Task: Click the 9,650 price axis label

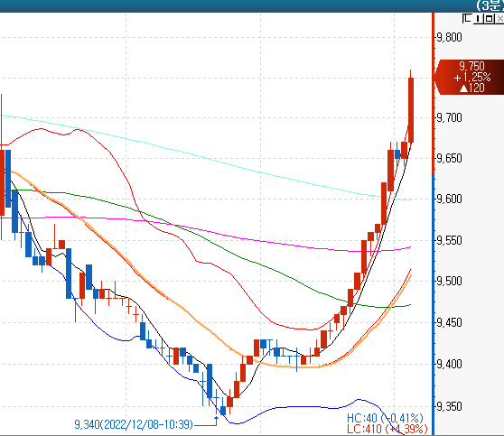Action: click(450, 158)
